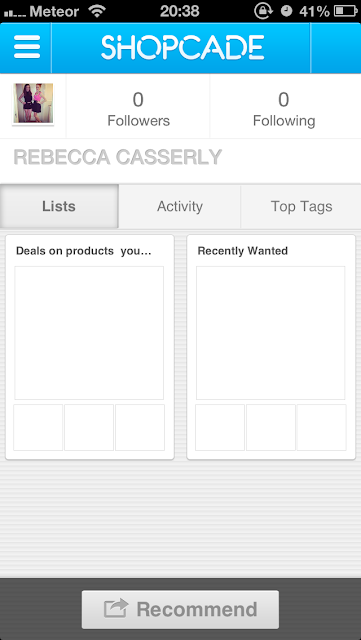
Task: Tap first small thumbnail under Deals list
Action: (38, 427)
